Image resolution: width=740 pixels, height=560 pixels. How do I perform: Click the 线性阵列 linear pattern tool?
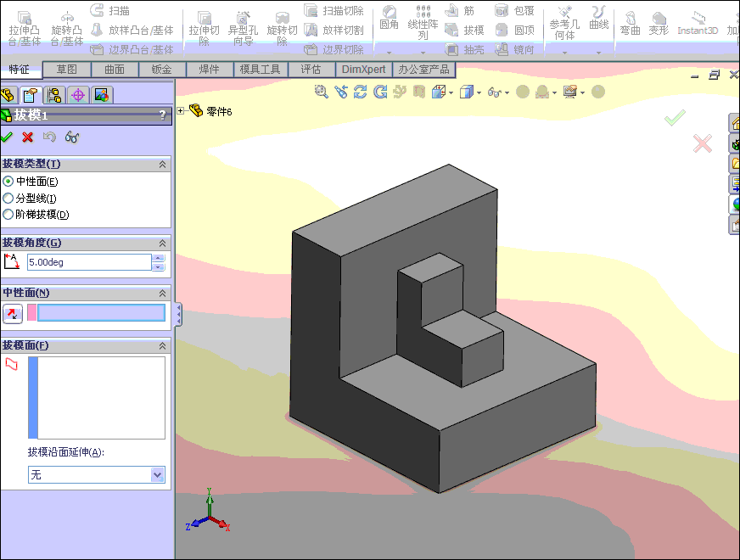pos(423,23)
